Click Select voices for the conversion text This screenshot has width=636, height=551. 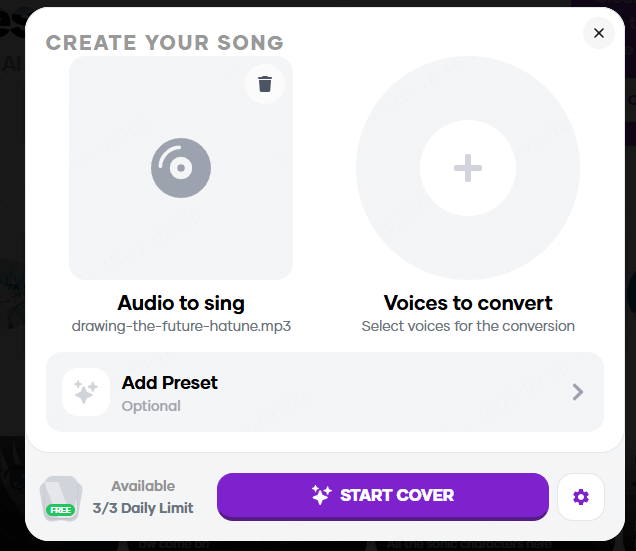pos(468,326)
